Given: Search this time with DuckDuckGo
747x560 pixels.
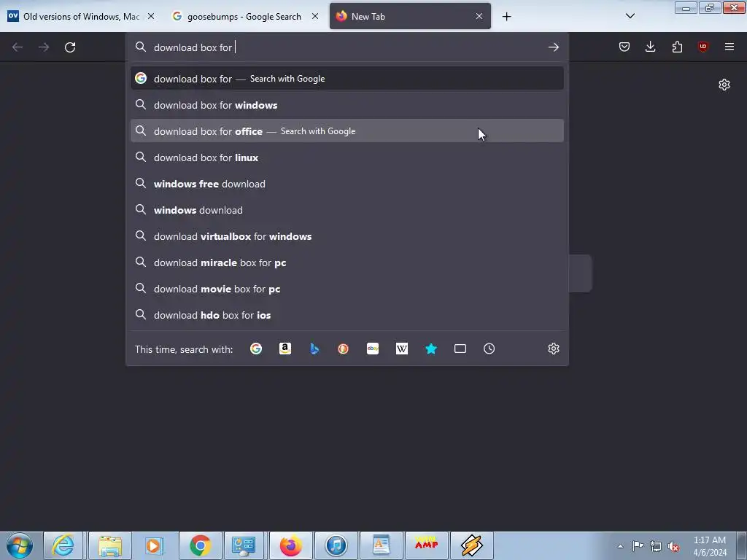Looking at the screenshot, I should (343, 349).
